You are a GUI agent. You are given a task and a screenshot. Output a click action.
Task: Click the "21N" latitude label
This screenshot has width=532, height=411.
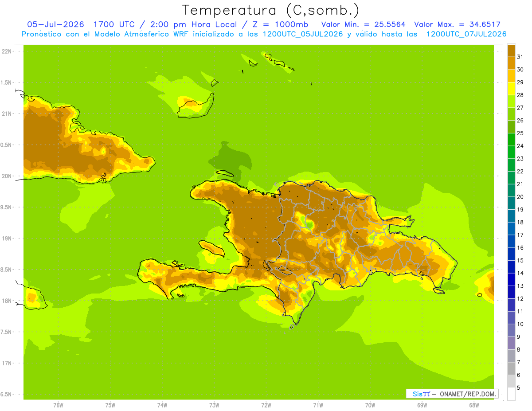(6, 114)
